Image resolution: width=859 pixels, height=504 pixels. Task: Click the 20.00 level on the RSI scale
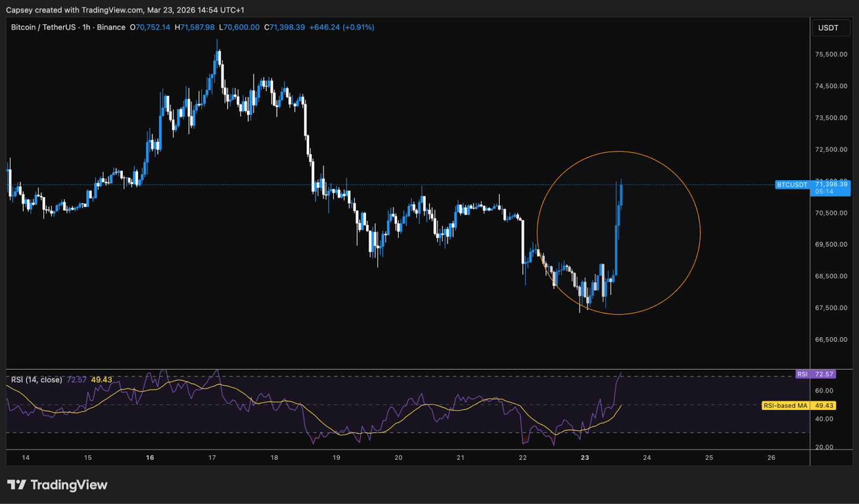tap(825, 447)
